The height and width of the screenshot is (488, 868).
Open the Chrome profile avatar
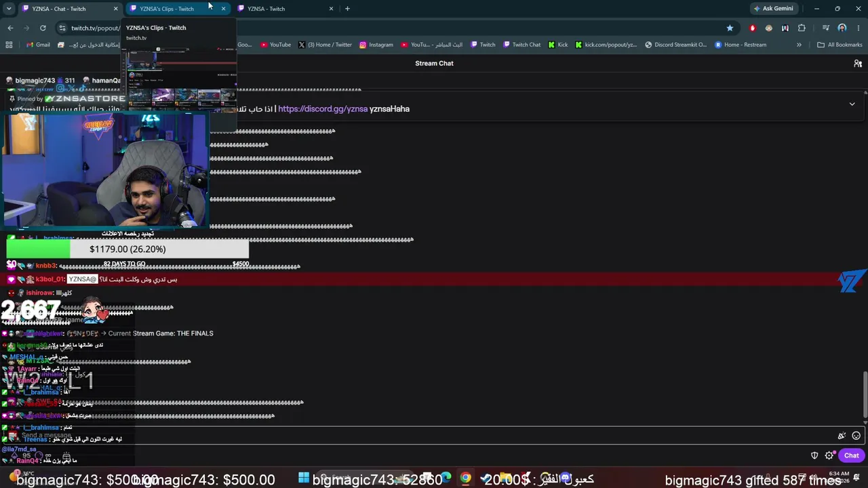(x=842, y=28)
